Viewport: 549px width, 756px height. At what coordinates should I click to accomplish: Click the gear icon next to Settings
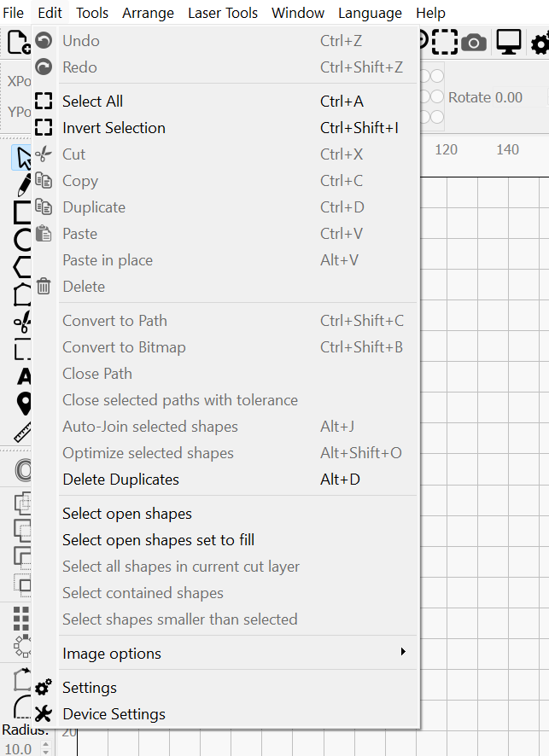pos(44,688)
